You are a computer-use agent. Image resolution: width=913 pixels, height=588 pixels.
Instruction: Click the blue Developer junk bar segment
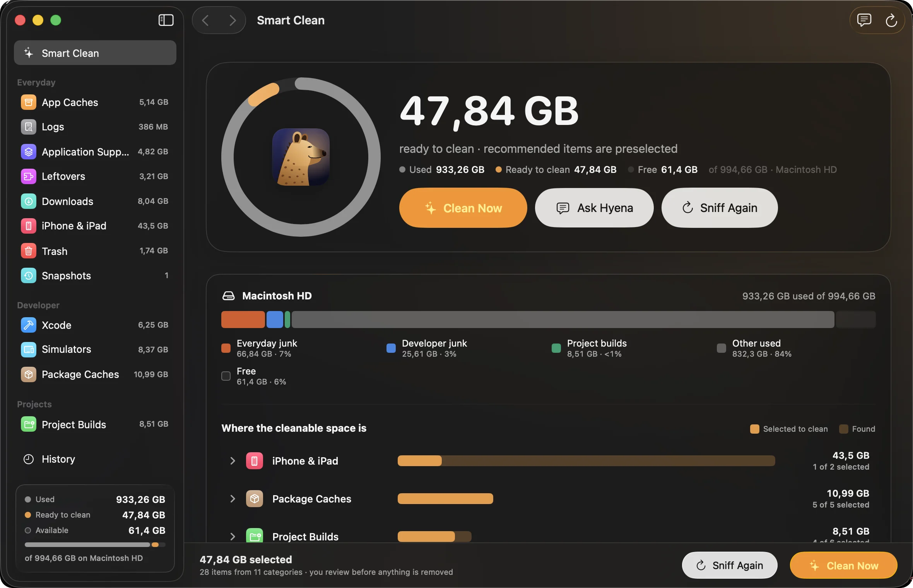[275, 320]
